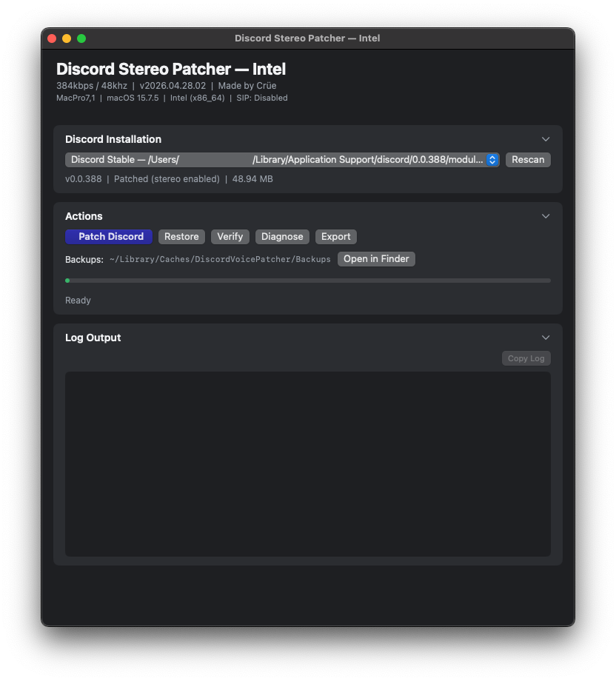The image size is (616, 681).
Task: Click the backups path ~/Library/Caches/DiscordVoicePatcher/Backups
Action: 220,259
